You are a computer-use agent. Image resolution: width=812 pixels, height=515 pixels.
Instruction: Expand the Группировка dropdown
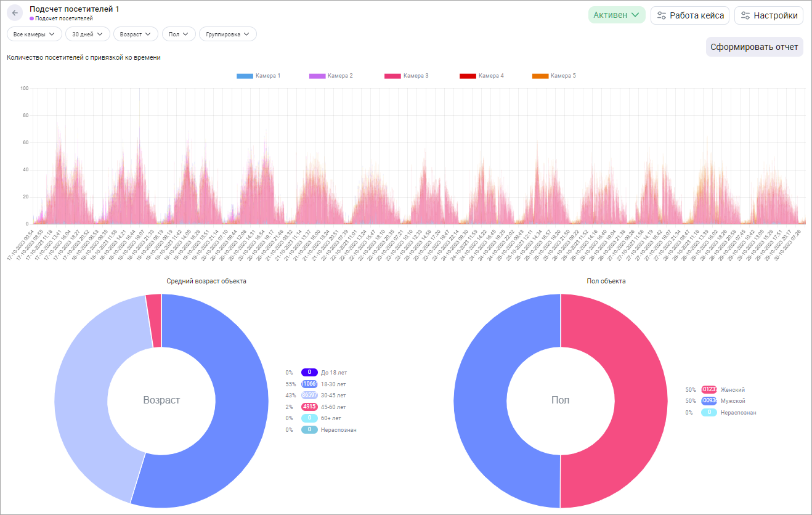(227, 34)
